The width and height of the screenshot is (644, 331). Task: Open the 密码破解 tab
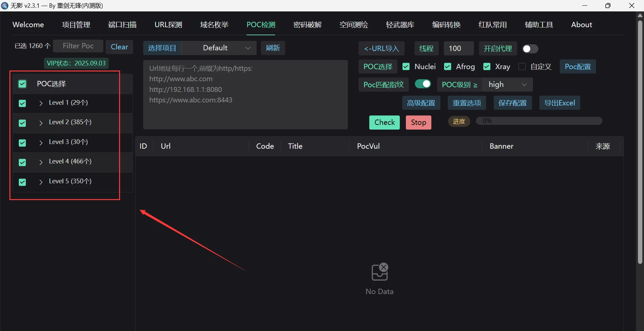click(x=307, y=25)
